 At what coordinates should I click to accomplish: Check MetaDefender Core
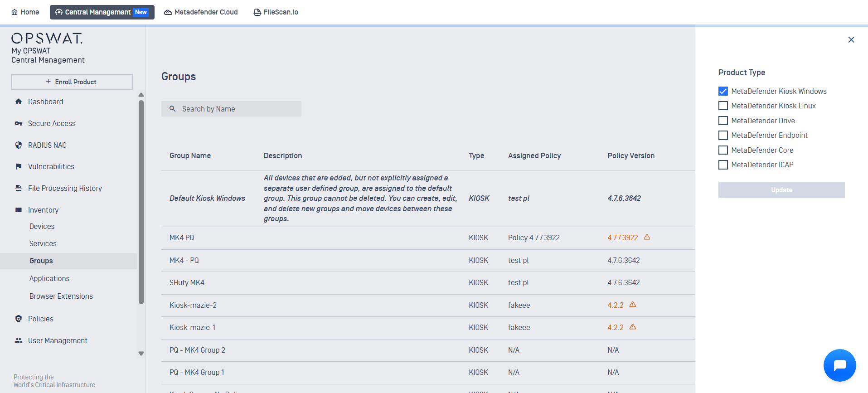(x=723, y=150)
